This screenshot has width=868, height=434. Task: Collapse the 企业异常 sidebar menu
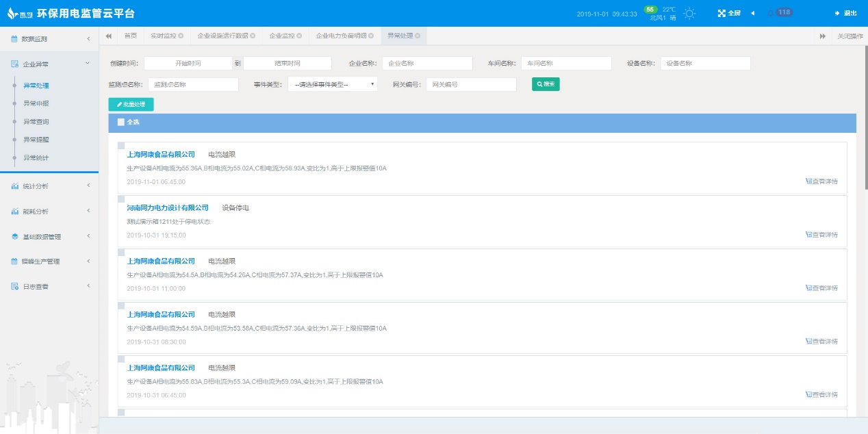point(49,64)
